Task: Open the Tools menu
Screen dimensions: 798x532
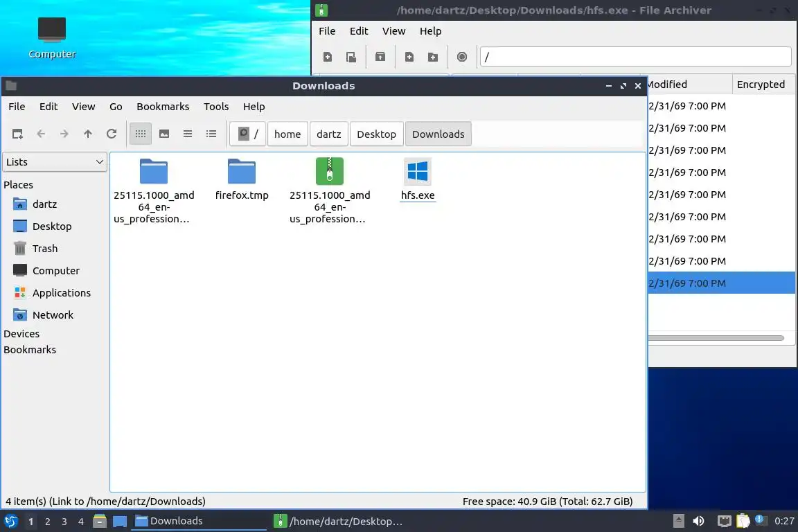Action: coord(216,107)
